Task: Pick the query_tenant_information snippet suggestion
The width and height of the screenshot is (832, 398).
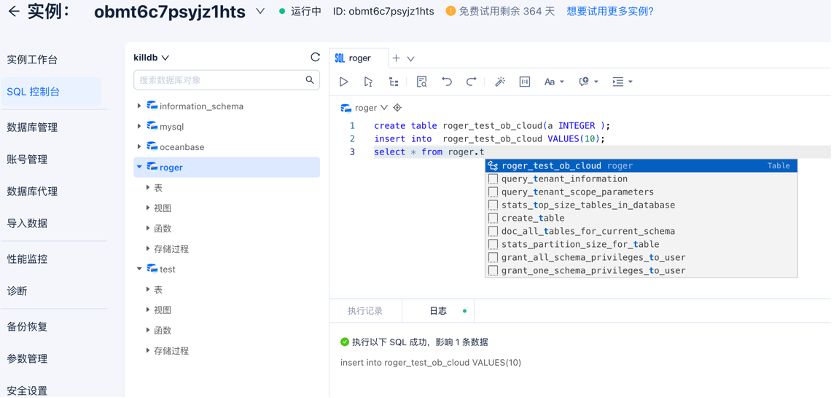Action: (x=641, y=179)
